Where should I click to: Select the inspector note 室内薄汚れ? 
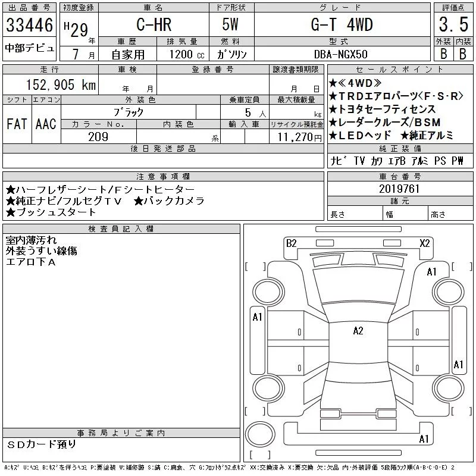pyautogui.click(x=31, y=240)
